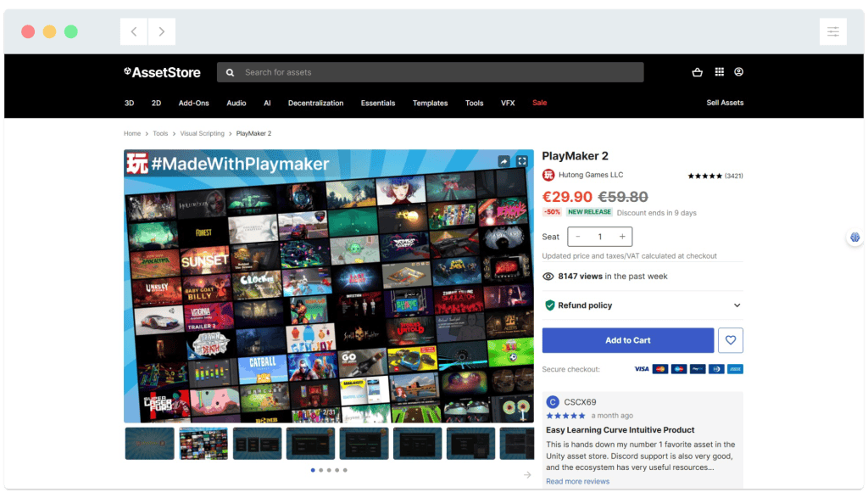Image resolution: width=868 pixels, height=498 pixels.
Task: Click the first carousel page dot
Action: pos(313,470)
